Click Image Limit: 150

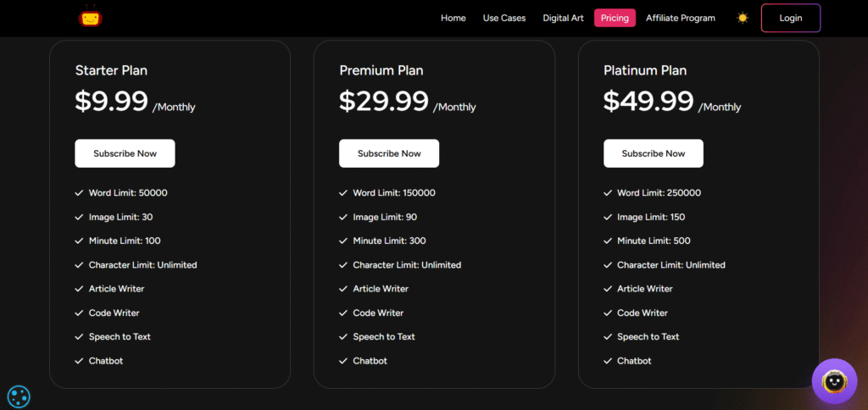point(651,217)
